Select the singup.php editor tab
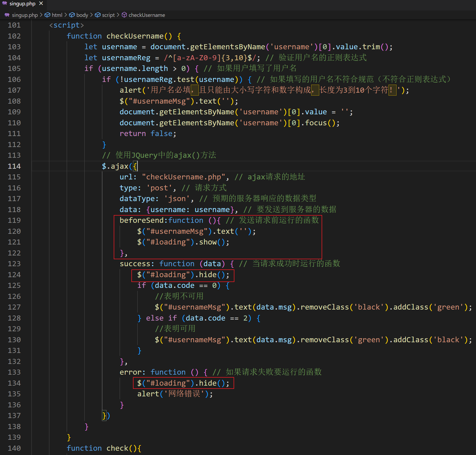476x455 pixels. (22, 4)
